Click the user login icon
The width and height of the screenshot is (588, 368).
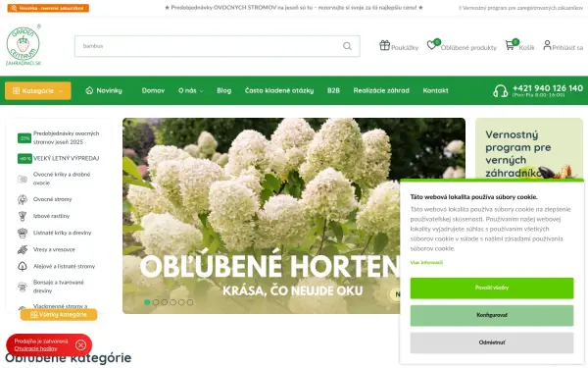click(547, 45)
